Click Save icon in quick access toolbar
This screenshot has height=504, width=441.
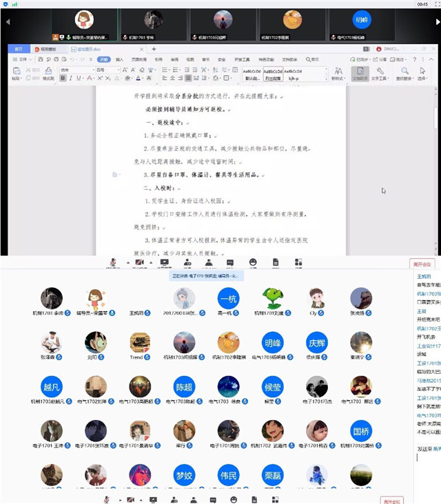click(x=41, y=59)
